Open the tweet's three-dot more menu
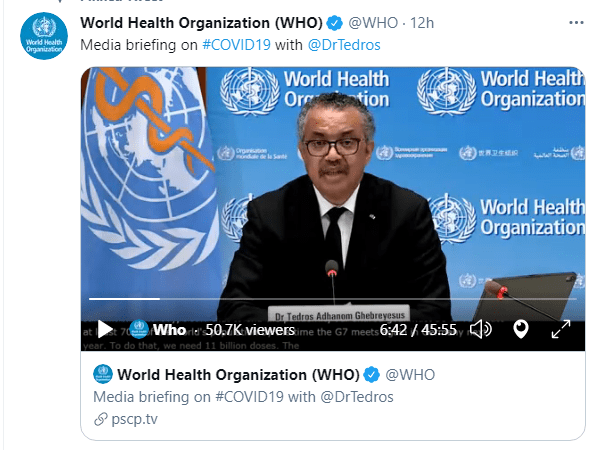This screenshot has height=450, width=602. coord(576,23)
